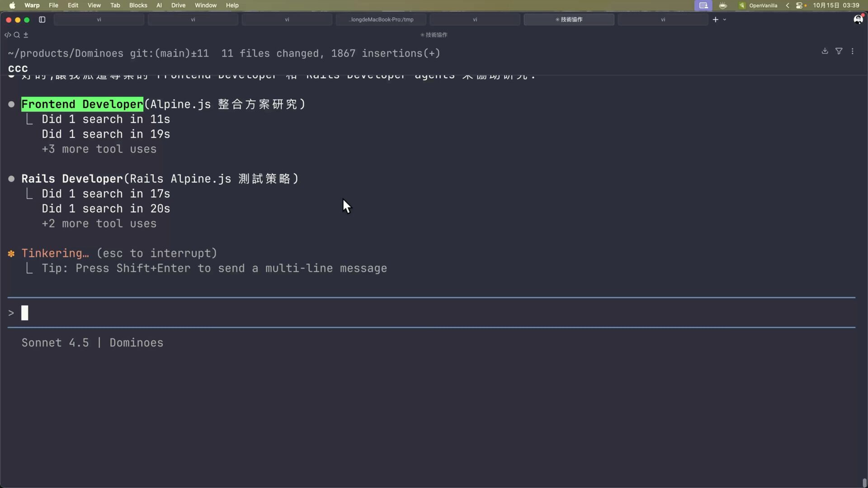Click the highlighted Frontend Developer agent label
868x488 pixels.
click(x=82, y=104)
